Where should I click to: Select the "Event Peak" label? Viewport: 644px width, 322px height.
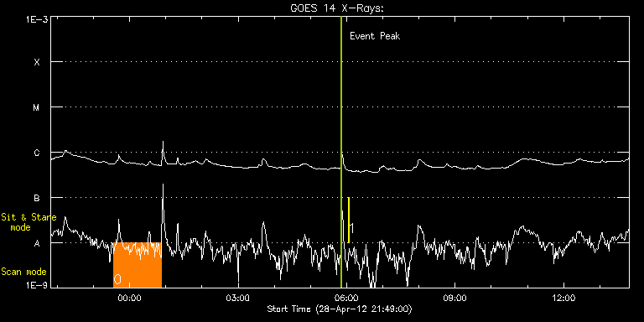[375, 36]
